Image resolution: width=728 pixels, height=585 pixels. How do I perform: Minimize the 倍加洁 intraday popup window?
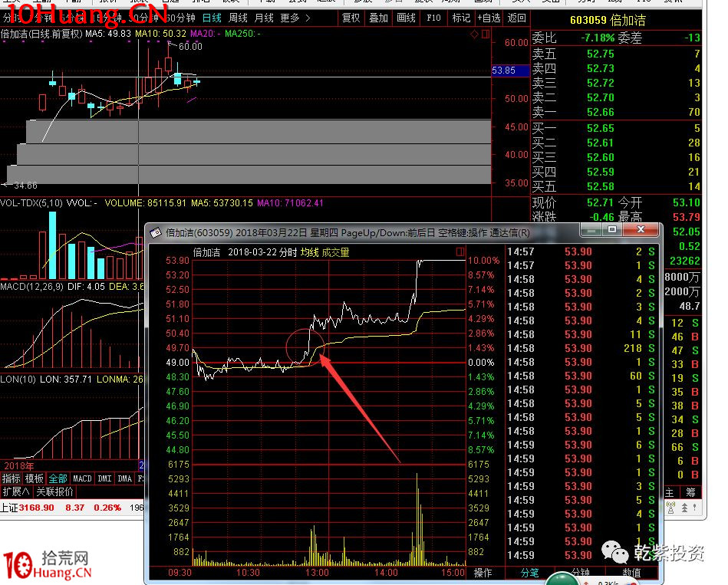(591, 230)
